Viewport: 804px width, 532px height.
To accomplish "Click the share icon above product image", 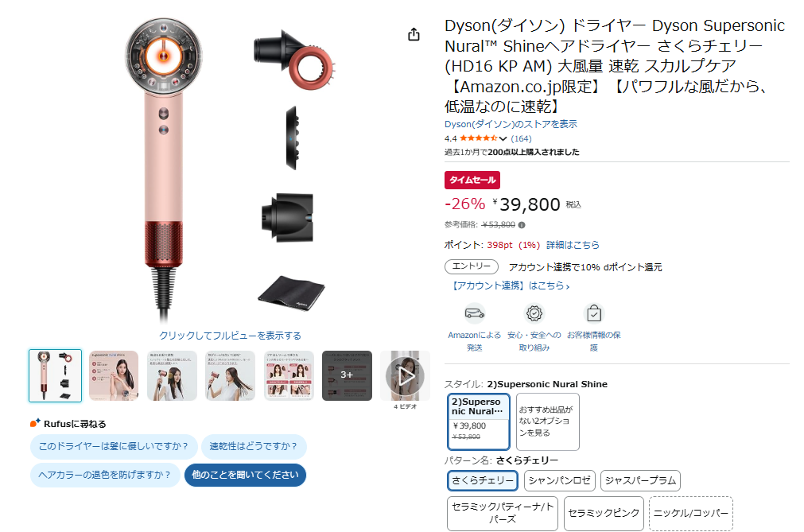I will point(414,34).
